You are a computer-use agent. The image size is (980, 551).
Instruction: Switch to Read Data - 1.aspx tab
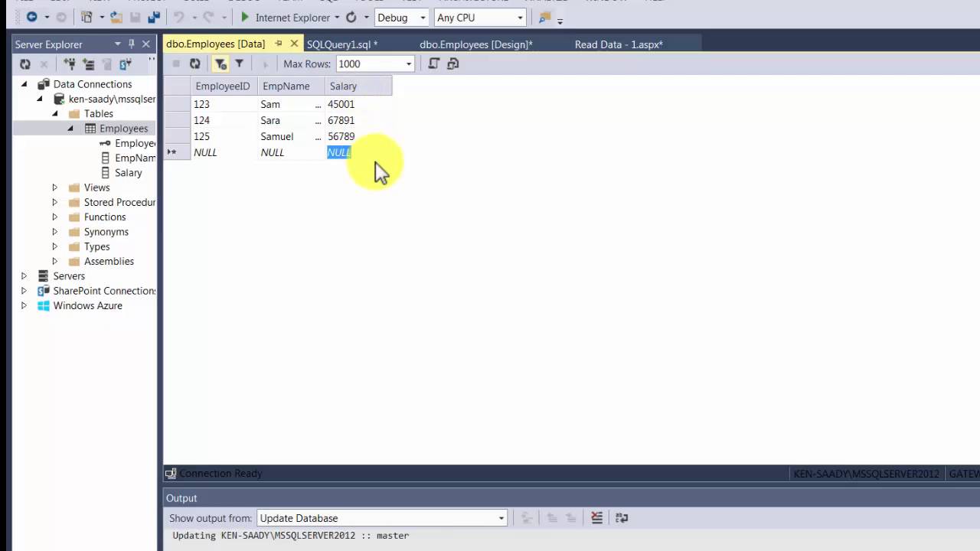click(x=619, y=44)
